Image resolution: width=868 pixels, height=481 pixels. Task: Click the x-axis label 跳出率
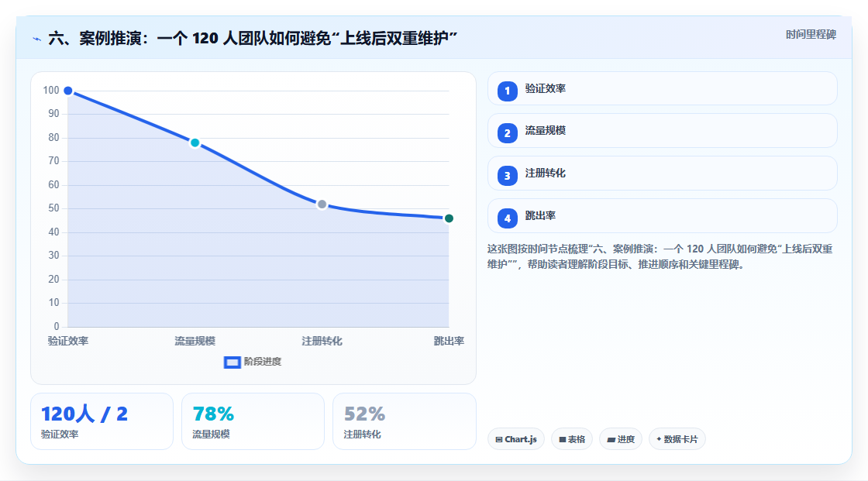[x=449, y=341]
